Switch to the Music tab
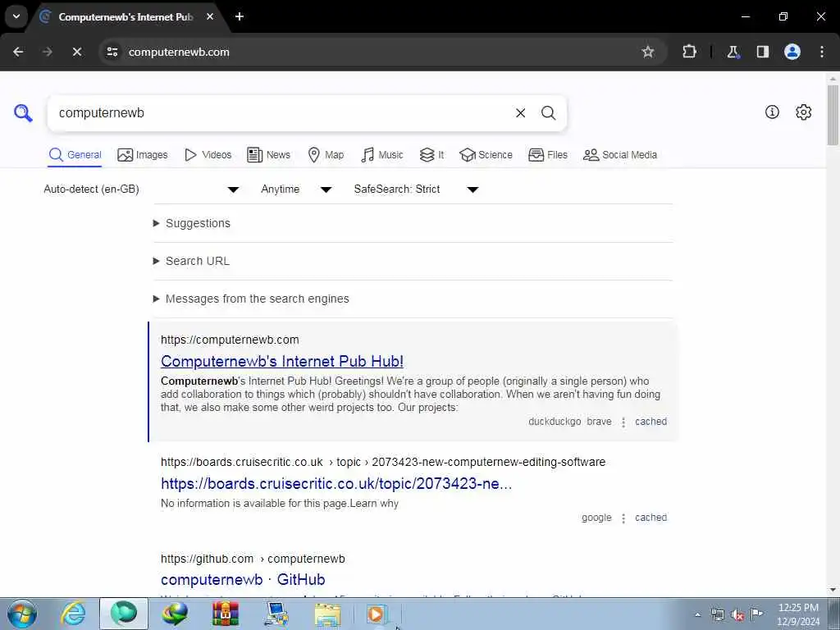The height and width of the screenshot is (630, 840). [x=381, y=155]
